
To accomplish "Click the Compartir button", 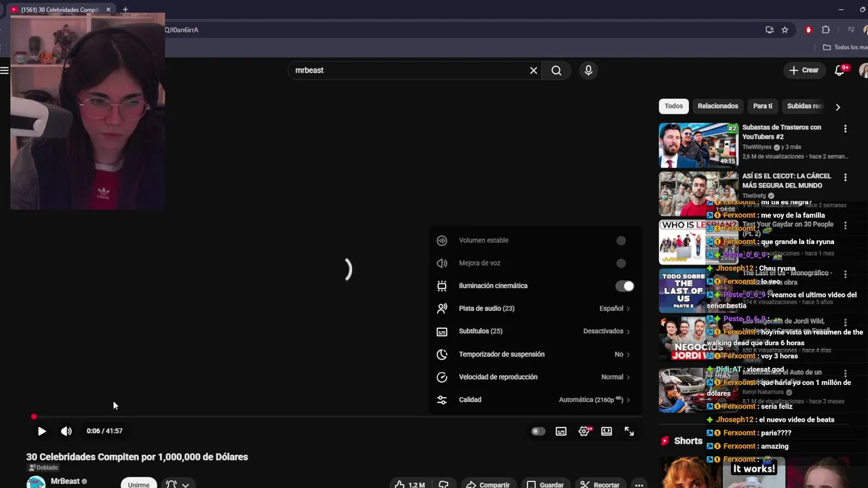I will point(488,485).
